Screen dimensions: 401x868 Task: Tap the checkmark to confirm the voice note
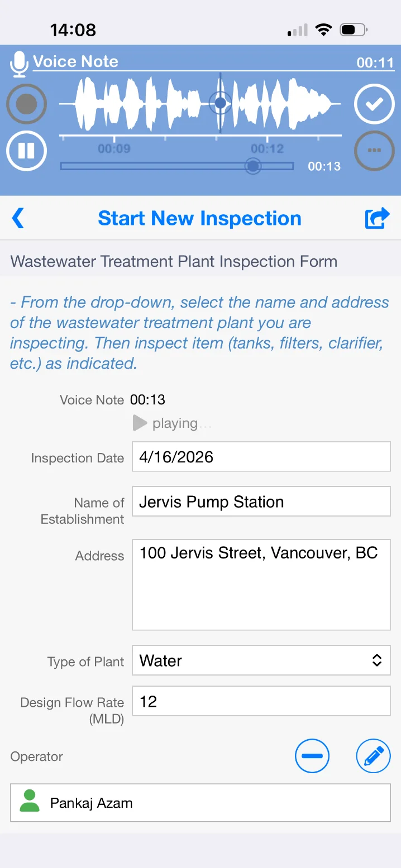pos(374,104)
